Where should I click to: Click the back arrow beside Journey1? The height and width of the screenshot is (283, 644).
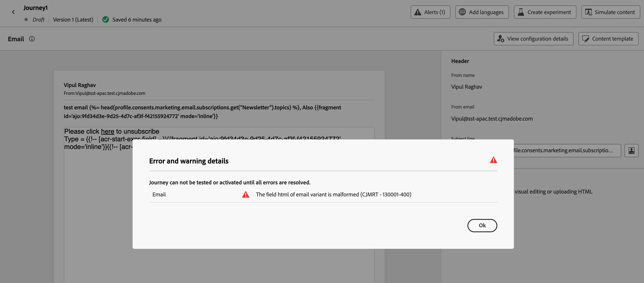[13, 12]
